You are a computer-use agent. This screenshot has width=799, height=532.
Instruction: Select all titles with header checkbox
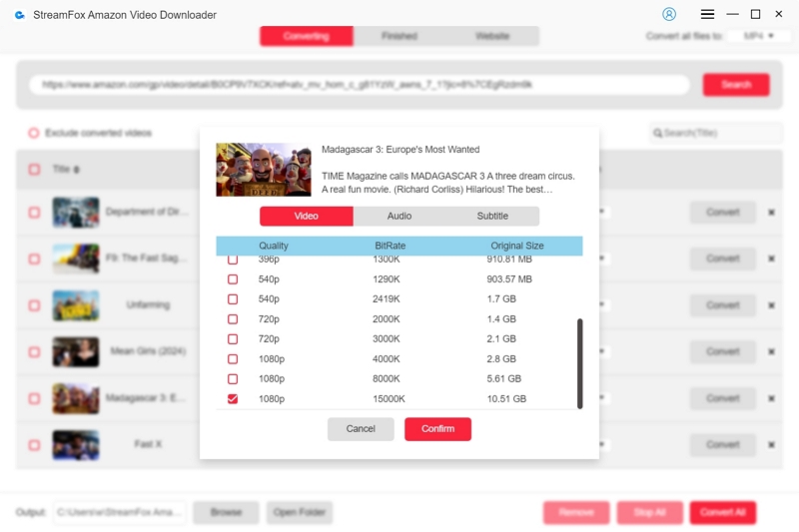pyautogui.click(x=34, y=169)
